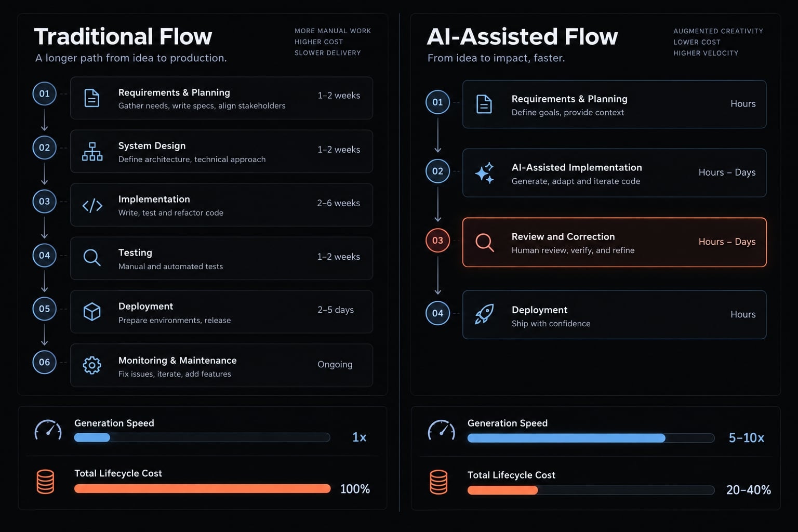Click the document icon in AI-Assisted Requirements & Planning
798x532 pixels.
tap(484, 104)
